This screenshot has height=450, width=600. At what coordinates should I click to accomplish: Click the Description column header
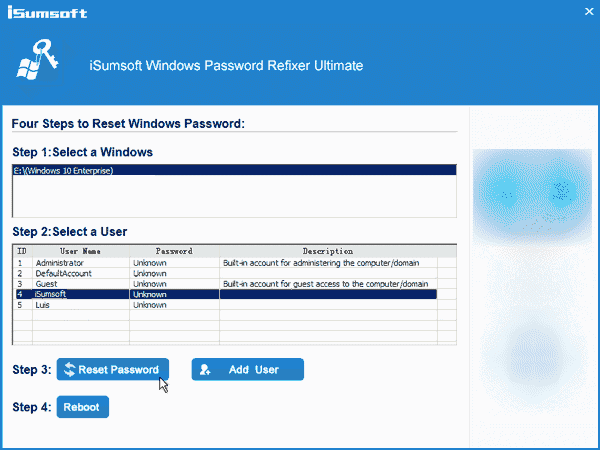(x=328, y=251)
